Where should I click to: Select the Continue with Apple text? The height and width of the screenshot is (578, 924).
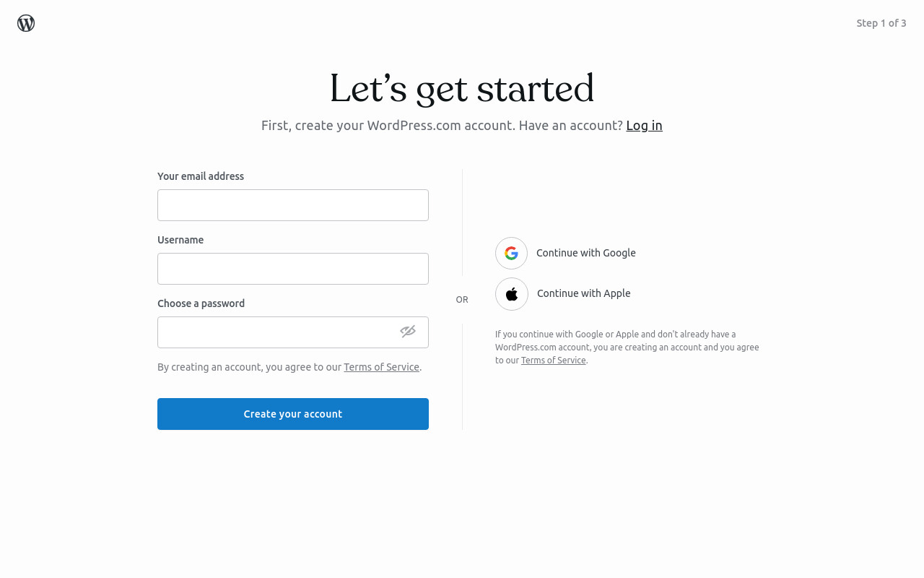tap(584, 293)
